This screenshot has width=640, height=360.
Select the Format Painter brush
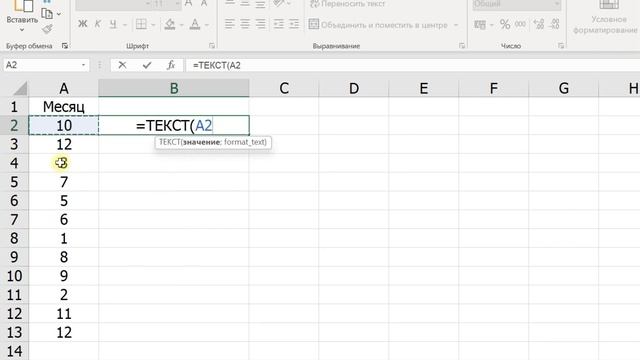[47, 29]
